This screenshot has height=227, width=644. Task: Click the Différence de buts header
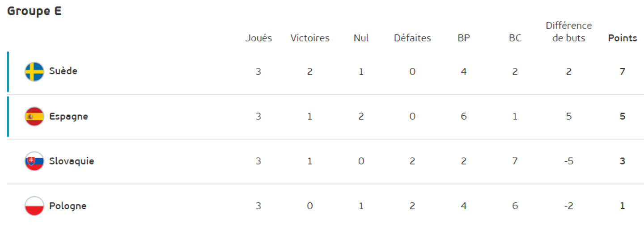pos(569,32)
